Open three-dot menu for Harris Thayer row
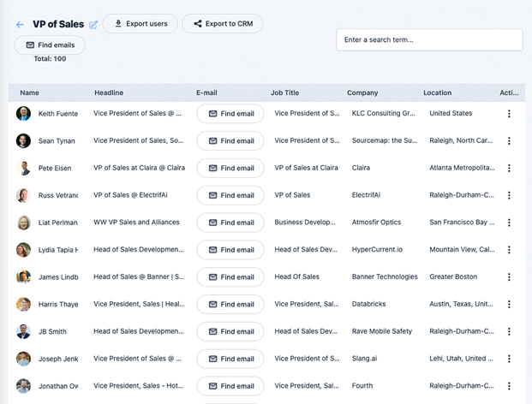532x404 pixels. click(509, 305)
